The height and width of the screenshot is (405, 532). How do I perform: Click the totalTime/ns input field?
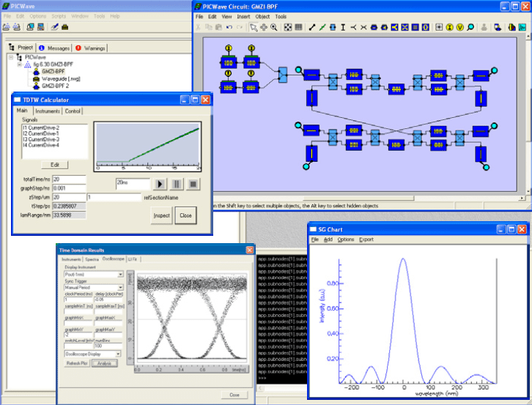(69, 179)
